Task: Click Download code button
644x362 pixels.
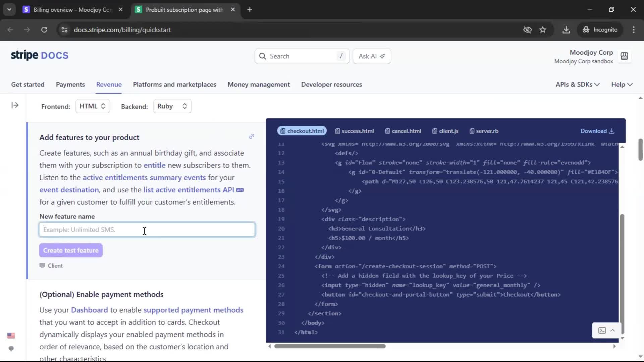Action: click(x=597, y=131)
